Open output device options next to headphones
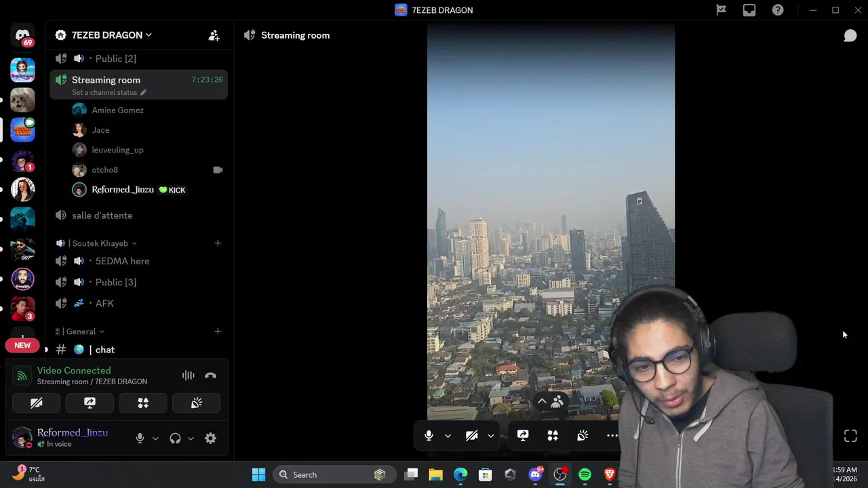The image size is (868, 488). [191, 439]
